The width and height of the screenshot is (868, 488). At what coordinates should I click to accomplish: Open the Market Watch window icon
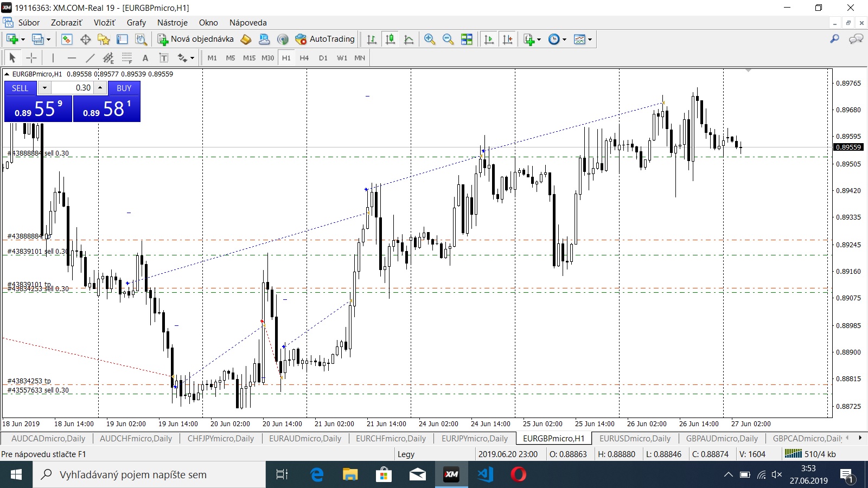pos(67,39)
